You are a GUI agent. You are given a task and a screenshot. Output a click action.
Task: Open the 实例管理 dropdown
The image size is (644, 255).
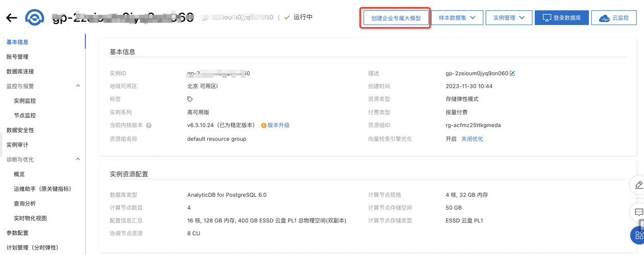click(x=509, y=17)
